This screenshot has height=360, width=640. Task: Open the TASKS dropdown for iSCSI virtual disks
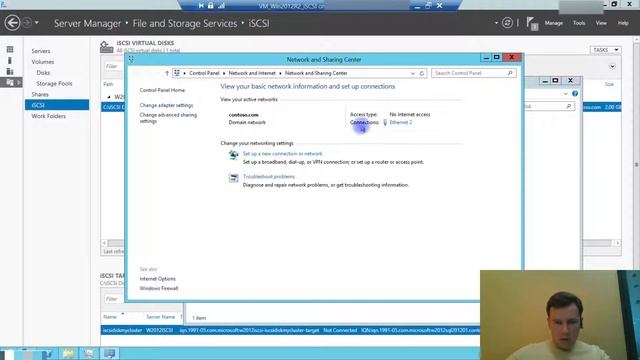pos(605,50)
